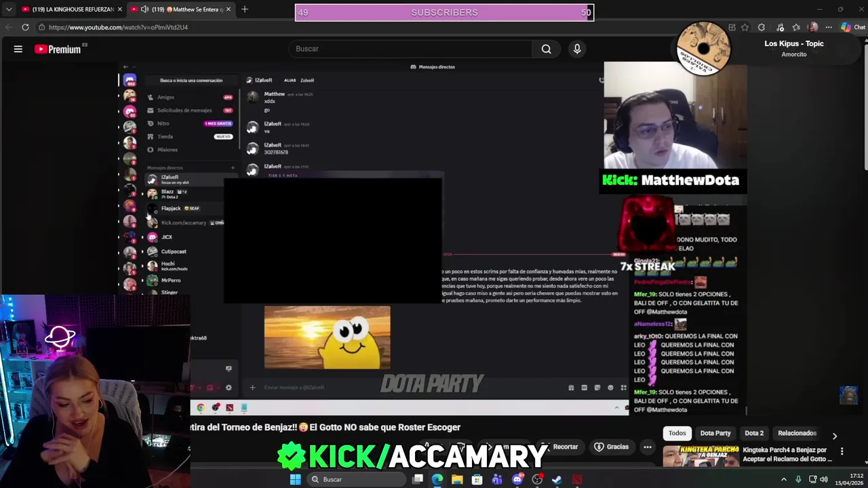Select the Dota 2 filter chip
Image resolution: width=868 pixels, height=488 pixels.
[754, 433]
